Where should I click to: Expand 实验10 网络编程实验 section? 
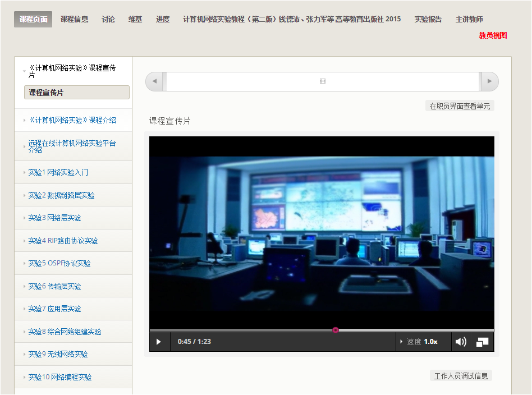pos(59,377)
